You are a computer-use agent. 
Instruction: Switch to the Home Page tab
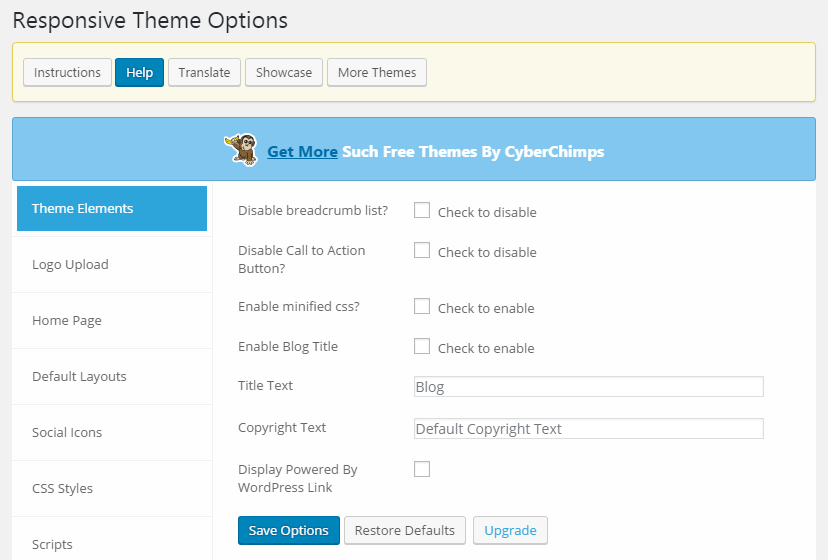click(112, 321)
